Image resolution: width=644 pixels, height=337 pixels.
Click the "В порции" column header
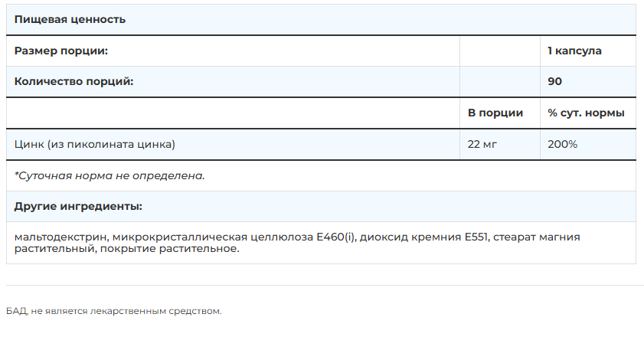(x=495, y=113)
